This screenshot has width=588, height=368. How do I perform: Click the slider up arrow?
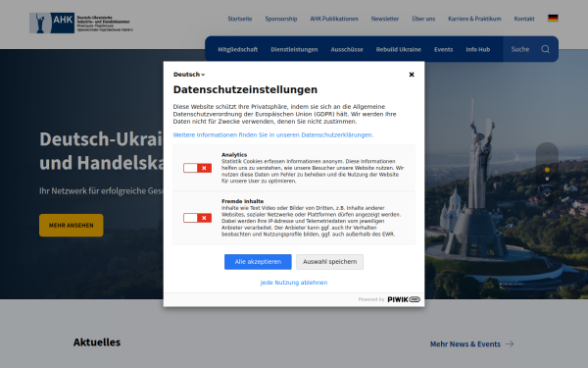click(x=547, y=154)
